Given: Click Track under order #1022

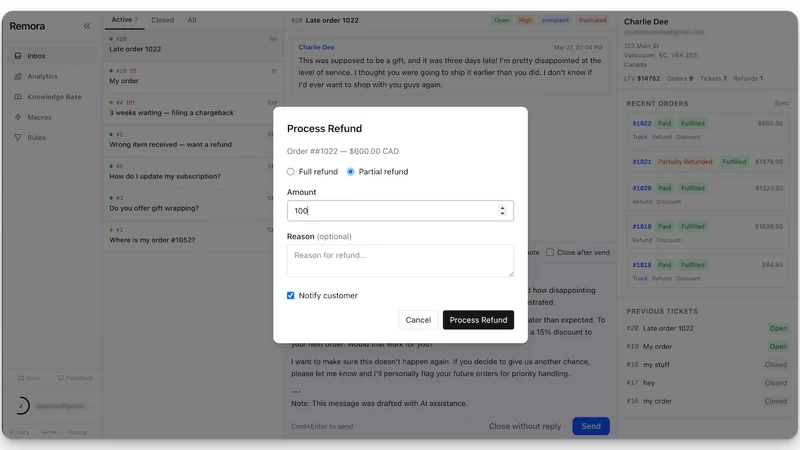Looking at the screenshot, I should (640, 137).
